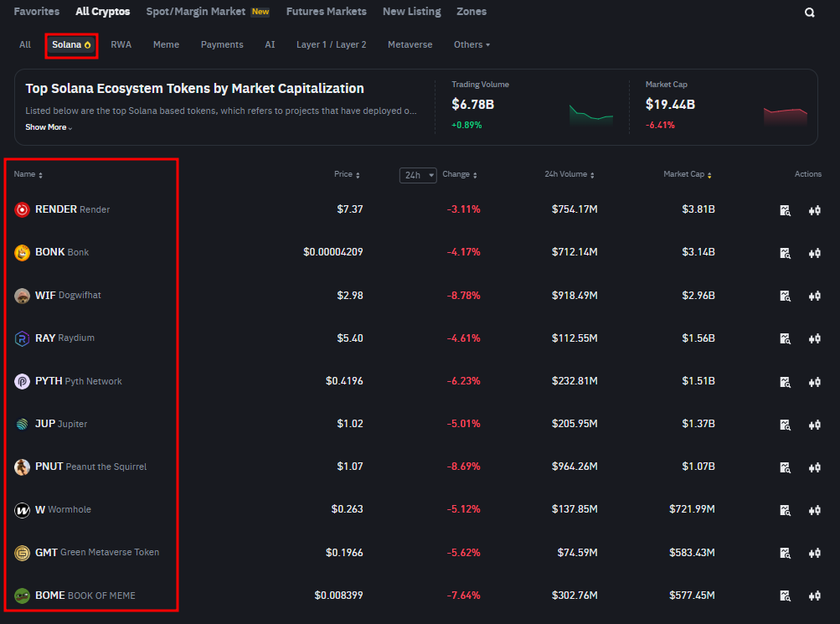The image size is (840, 624).
Task: Click the Raydium token logo
Action: 22,338
